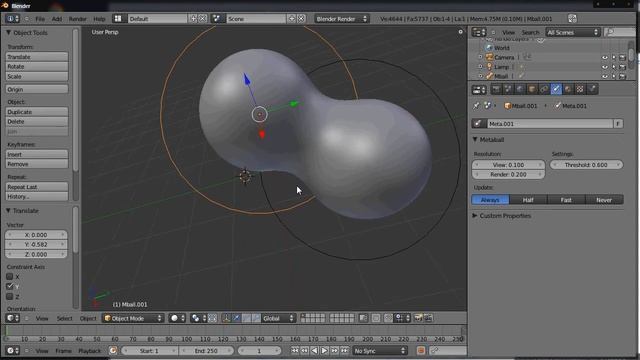Open the Add menu
Image resolution: width=640 pixels, height=360 pixels.
(x=57, y=19)
